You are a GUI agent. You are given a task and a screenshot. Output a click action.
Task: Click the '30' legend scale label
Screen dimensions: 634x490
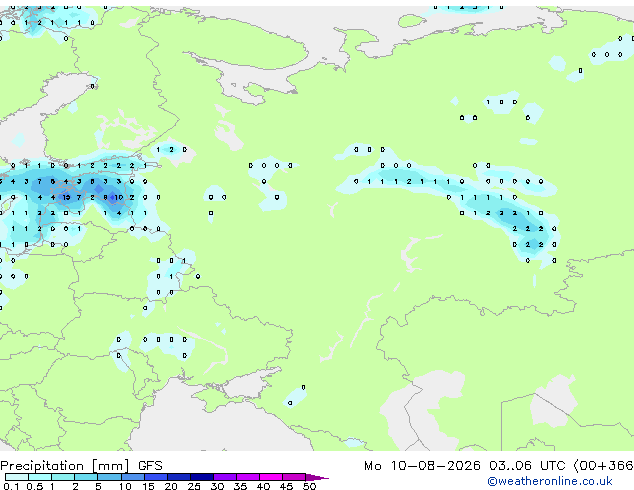217,486
